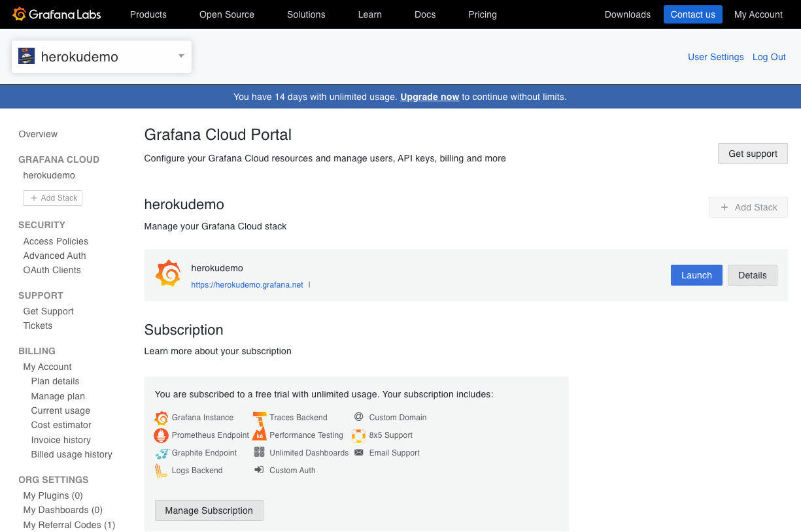
Task: Click the k6 Performance Testing icon
Action: (x=260, y=433)
